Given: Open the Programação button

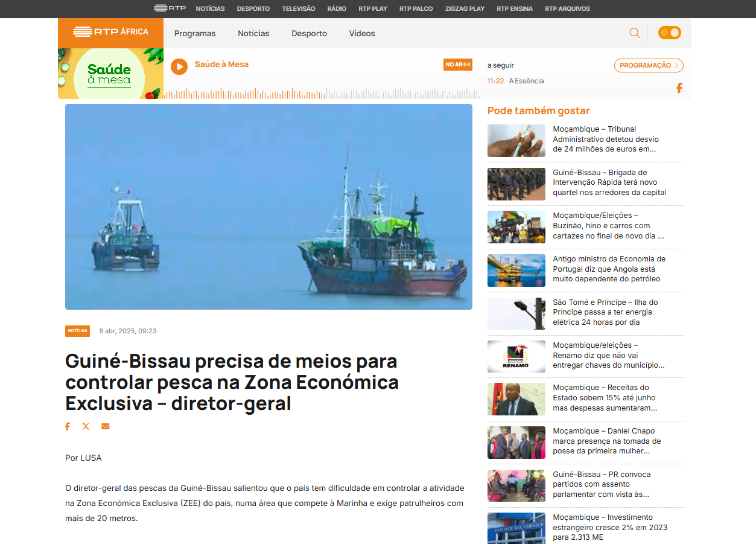Looking at the screenshot, I should pyautogui.click(x=648, y=65).
